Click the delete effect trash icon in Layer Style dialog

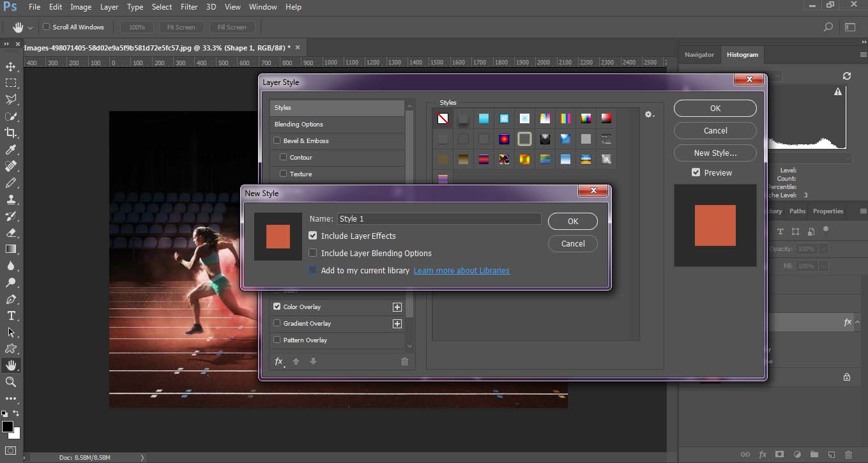(404, 361)
